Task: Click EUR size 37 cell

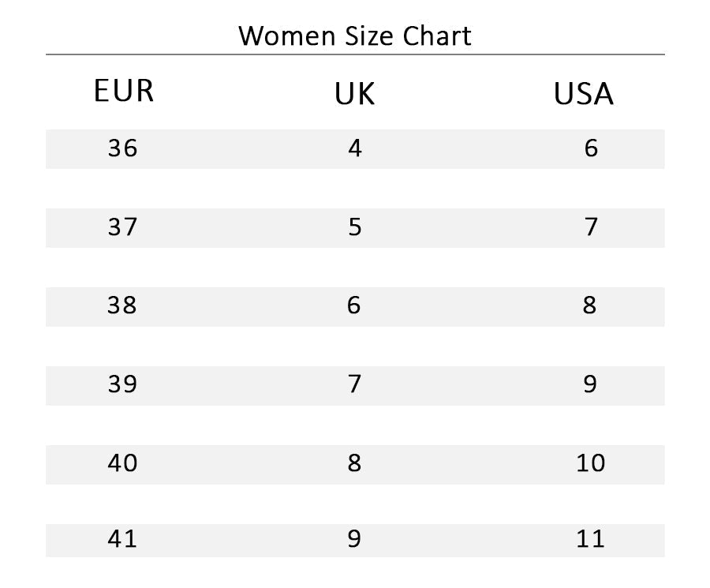Action: (122, 227)
